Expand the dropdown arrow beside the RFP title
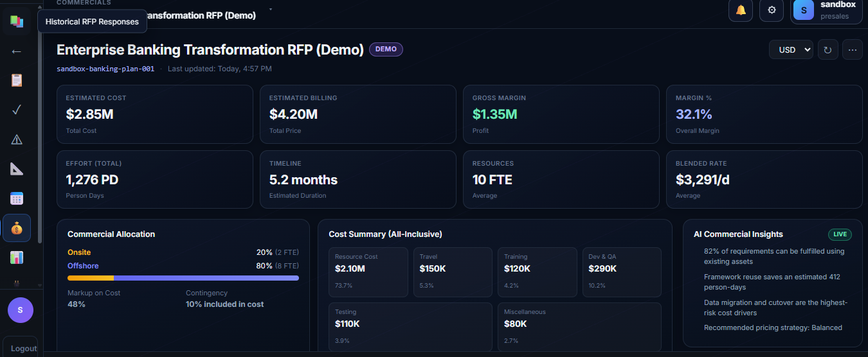The image size is (868, 357). [x=271, y=10]
